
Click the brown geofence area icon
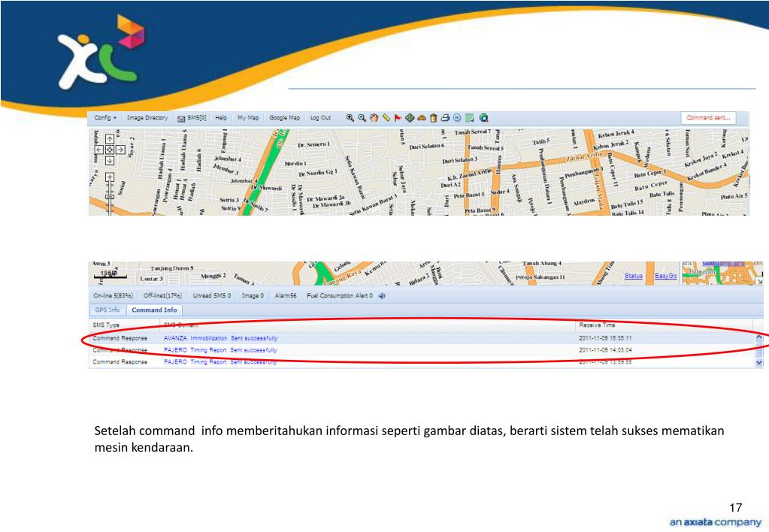[x=421, y=118]
